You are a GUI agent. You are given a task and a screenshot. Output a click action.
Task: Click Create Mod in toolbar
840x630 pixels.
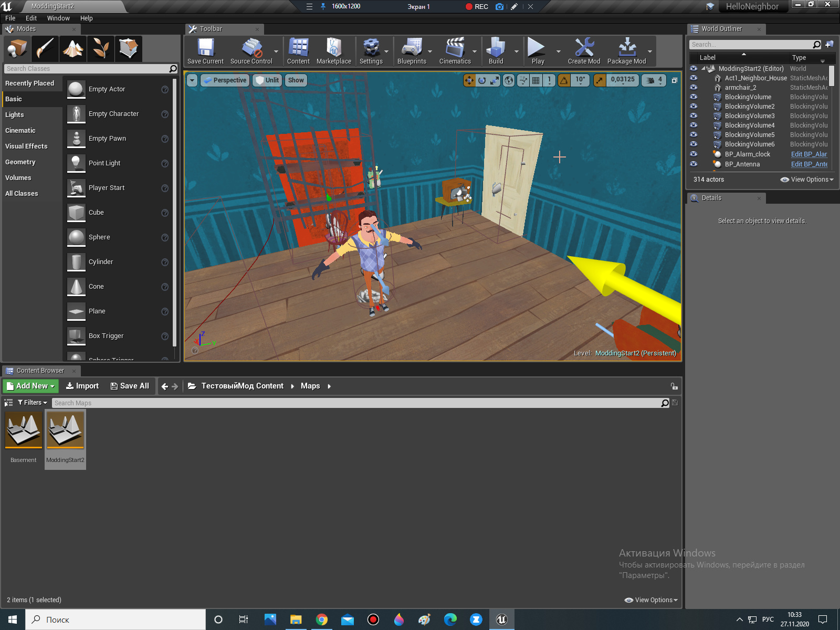pos(584,51)
